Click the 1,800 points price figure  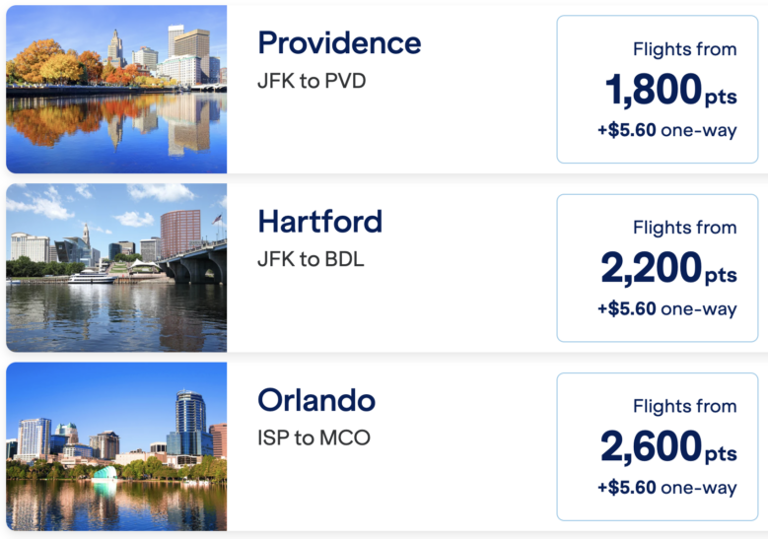click(x=671, y=90)
